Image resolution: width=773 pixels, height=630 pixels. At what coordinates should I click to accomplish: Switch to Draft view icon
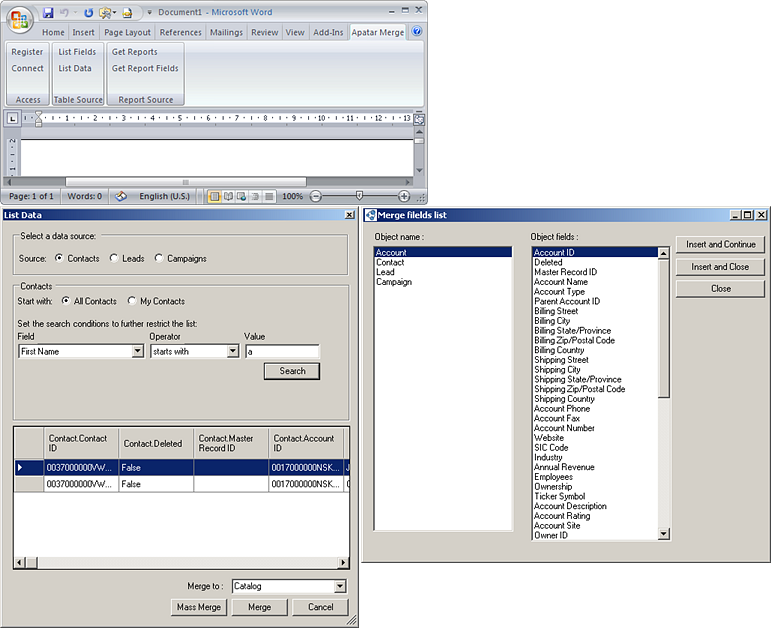point(269,196)
